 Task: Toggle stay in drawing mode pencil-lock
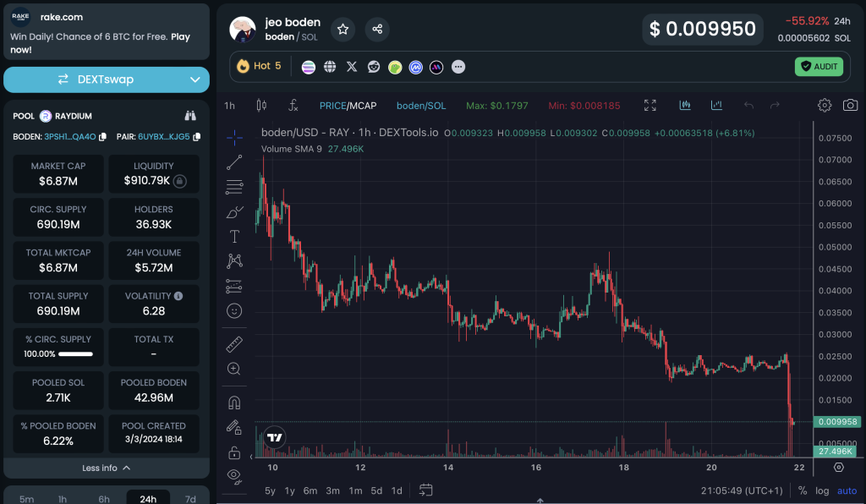(234, 427)
